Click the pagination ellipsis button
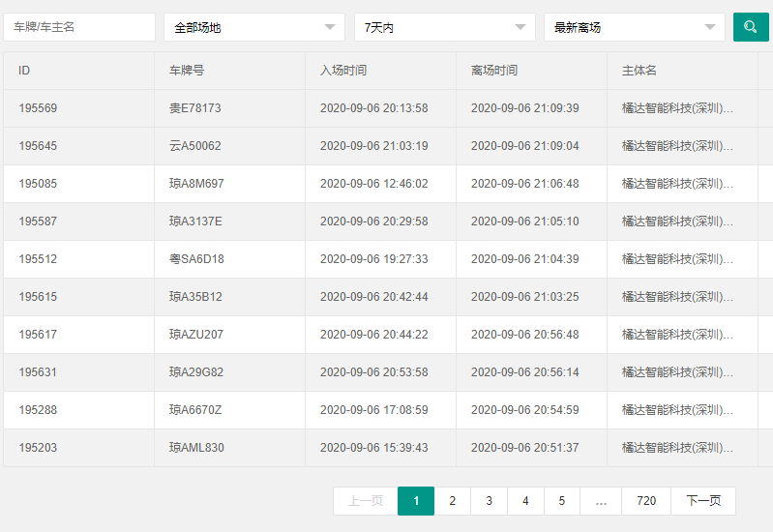 pyautogui.click(x=601, y=501)
